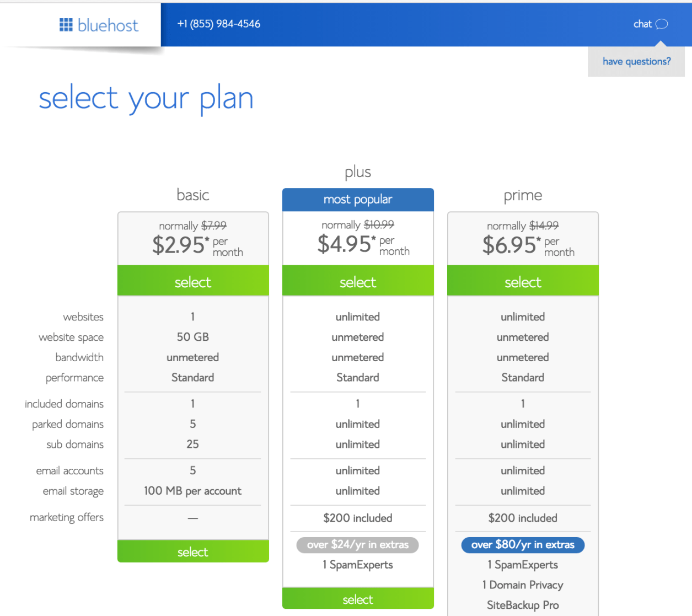
Task: Click the select your plan heading
Action: (x=146, y=99)
